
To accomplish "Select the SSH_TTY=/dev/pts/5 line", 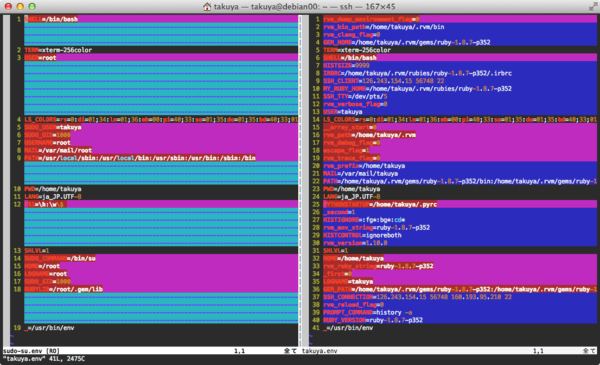I will [x=355, y=96].
